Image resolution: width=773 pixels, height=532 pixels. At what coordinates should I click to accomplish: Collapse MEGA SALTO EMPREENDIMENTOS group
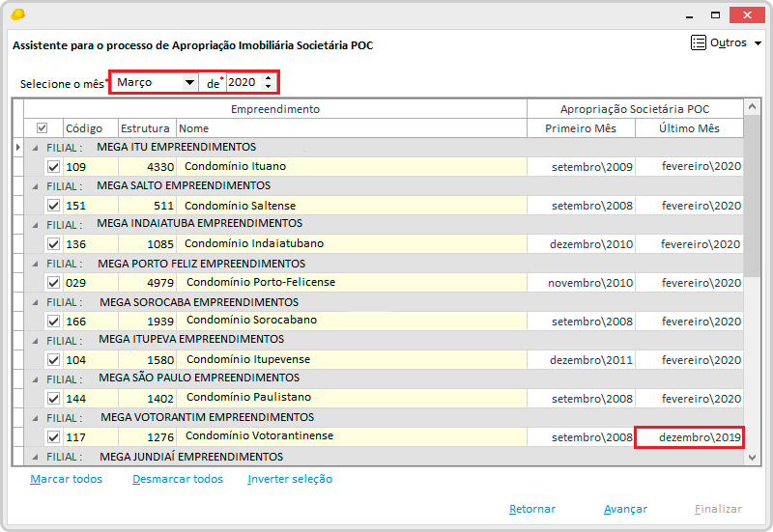point(35,186)
